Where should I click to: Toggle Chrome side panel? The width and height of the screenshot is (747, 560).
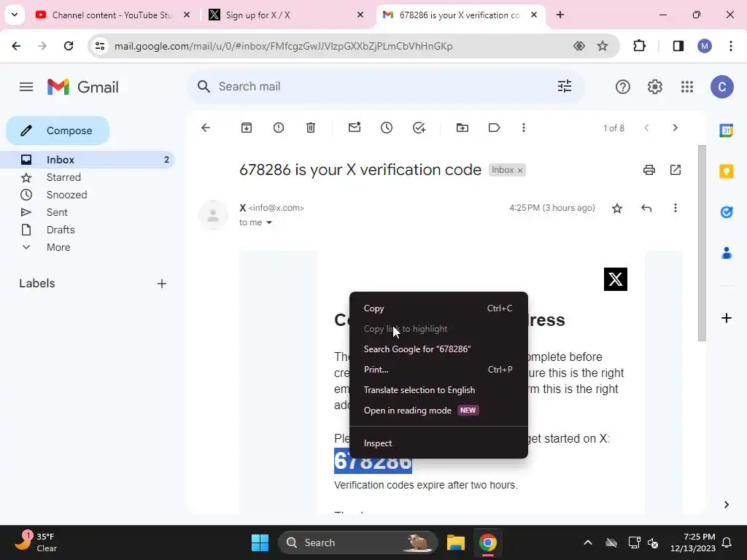pyautogui.click(x=678, y=46)
